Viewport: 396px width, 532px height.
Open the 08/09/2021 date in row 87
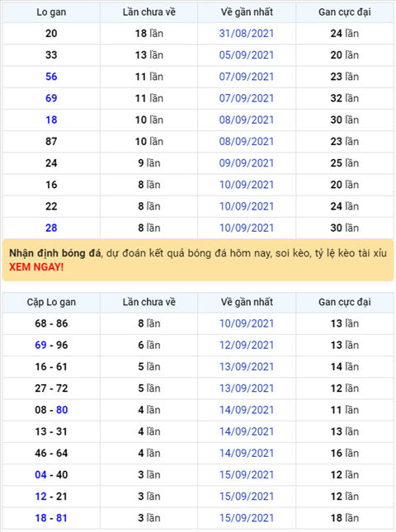pos(247,142)
